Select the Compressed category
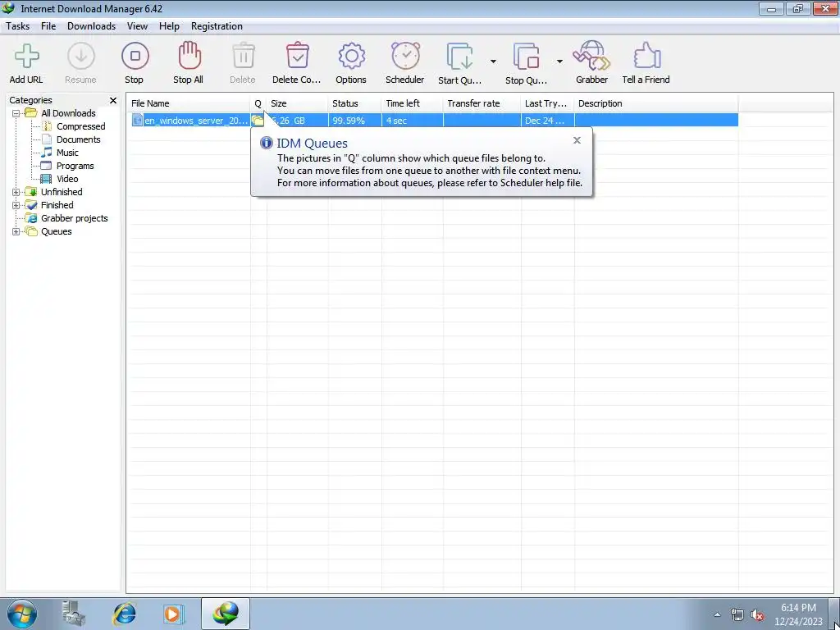The width and height of the screenshot is (840, 630). 81,126
